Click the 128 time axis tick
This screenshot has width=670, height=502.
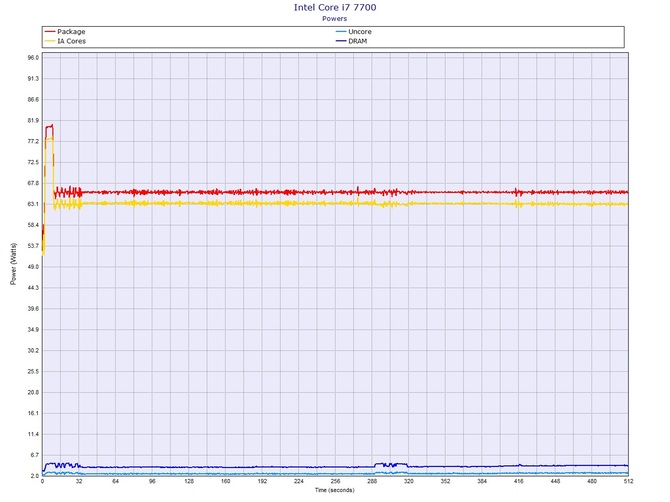click(x=189, y=481)
